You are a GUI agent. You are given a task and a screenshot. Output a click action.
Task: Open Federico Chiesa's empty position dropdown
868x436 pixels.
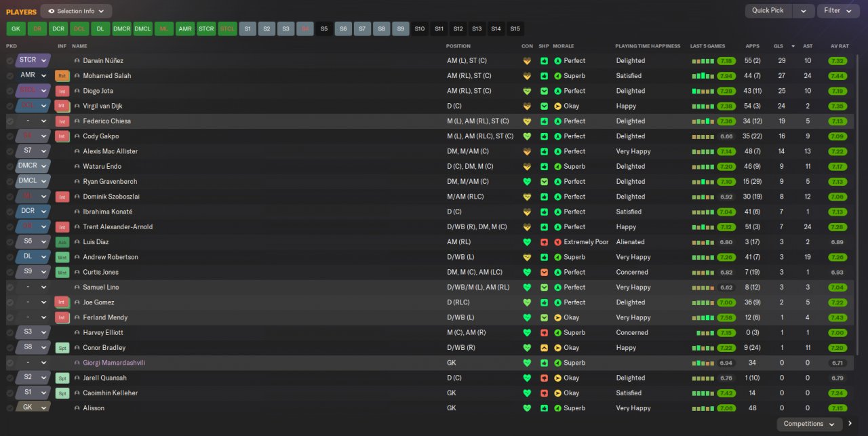pyautogui.click(x=33, y=121)
